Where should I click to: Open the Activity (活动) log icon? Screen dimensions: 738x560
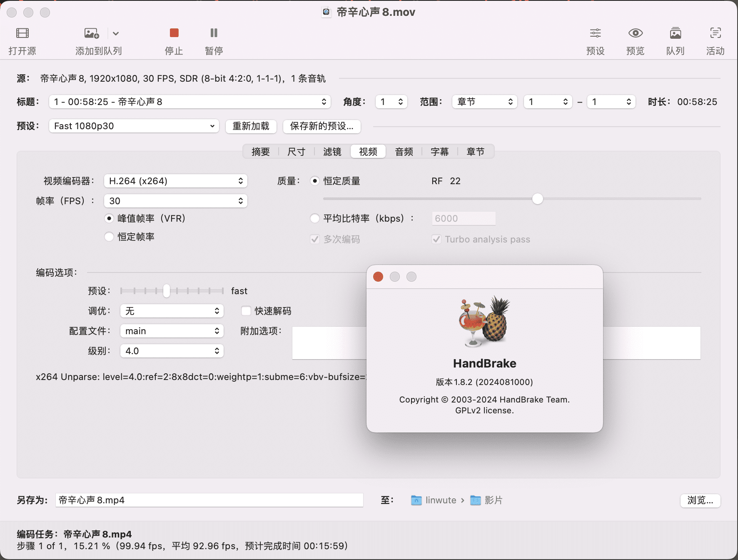click(716, 33)
